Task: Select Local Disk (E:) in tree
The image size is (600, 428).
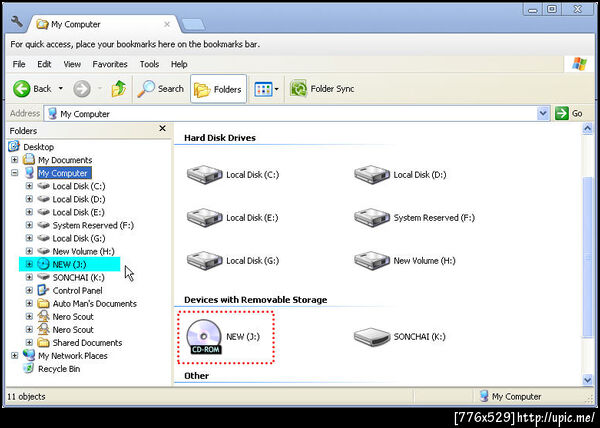Action: click(78, 212)
